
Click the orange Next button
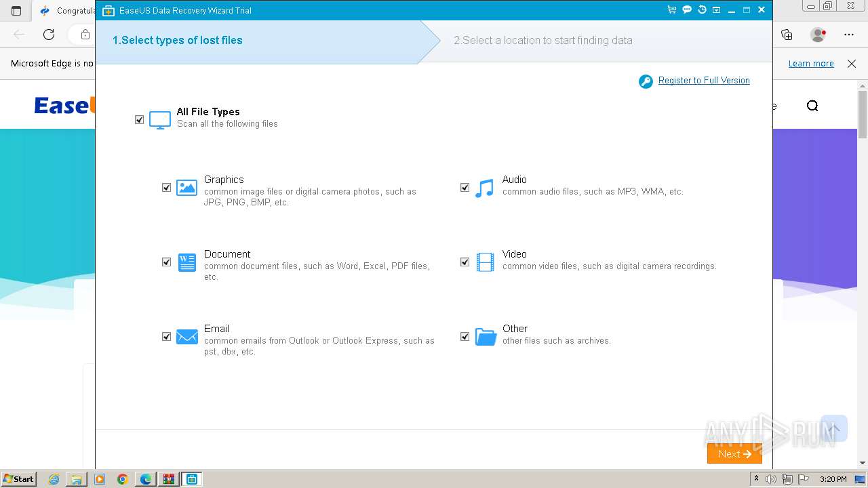pyautogui.click(x=734, y=453)
